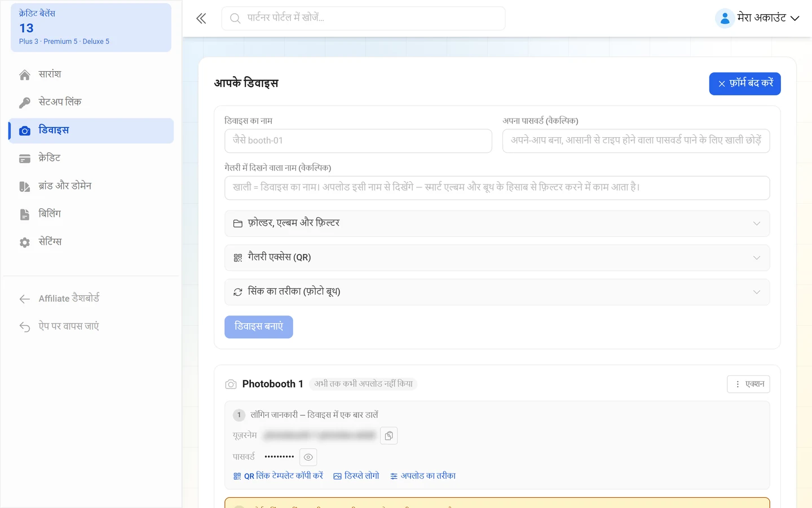Expand the गैलरी एक्सेस (QR) section

point(497,258)
